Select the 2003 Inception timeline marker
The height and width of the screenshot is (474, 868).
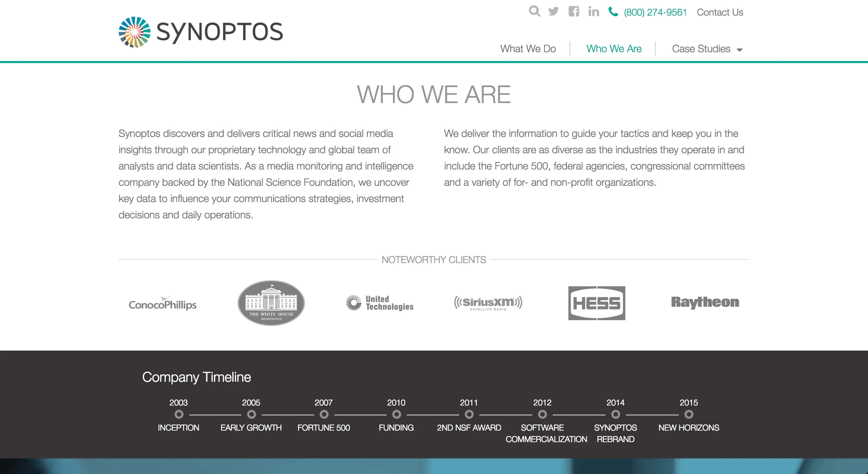[179, 414]
